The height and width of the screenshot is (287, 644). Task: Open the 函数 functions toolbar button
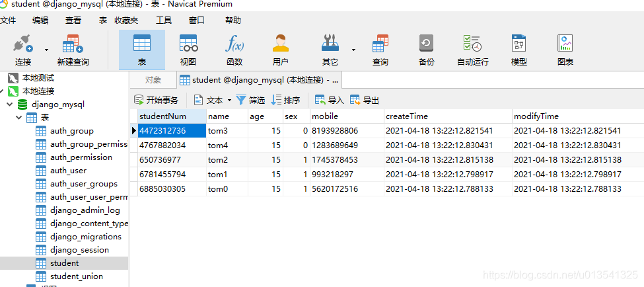234,50
